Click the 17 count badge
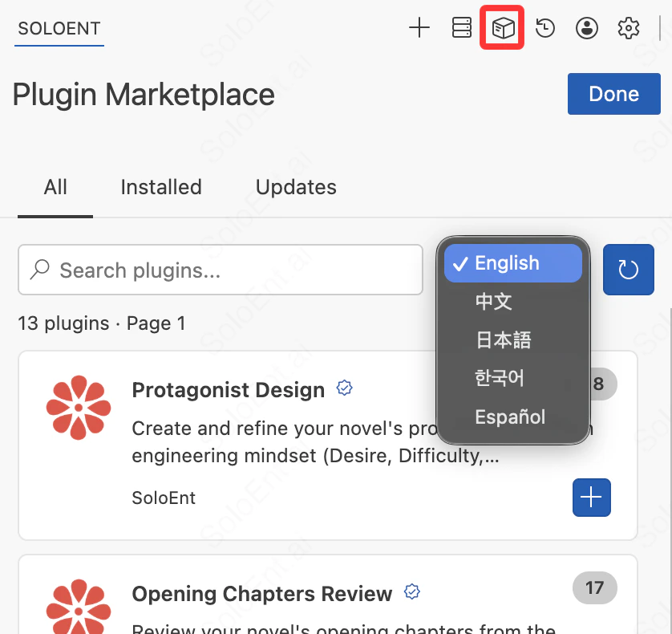 tap(594, 587)
